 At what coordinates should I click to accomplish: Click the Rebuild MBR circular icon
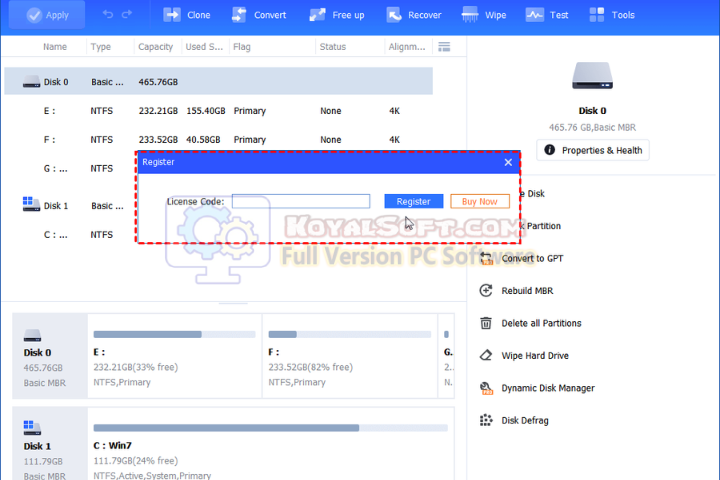pos(486,291)
